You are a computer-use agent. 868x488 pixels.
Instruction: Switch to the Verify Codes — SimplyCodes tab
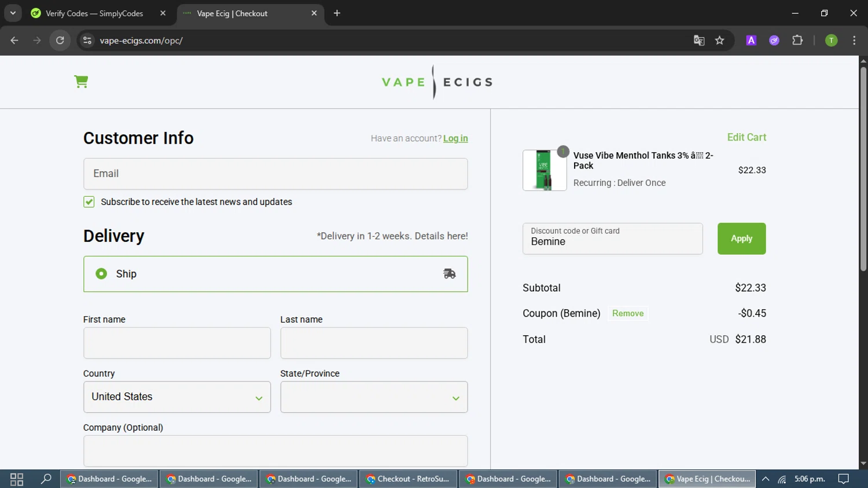[x=99, y=13]
